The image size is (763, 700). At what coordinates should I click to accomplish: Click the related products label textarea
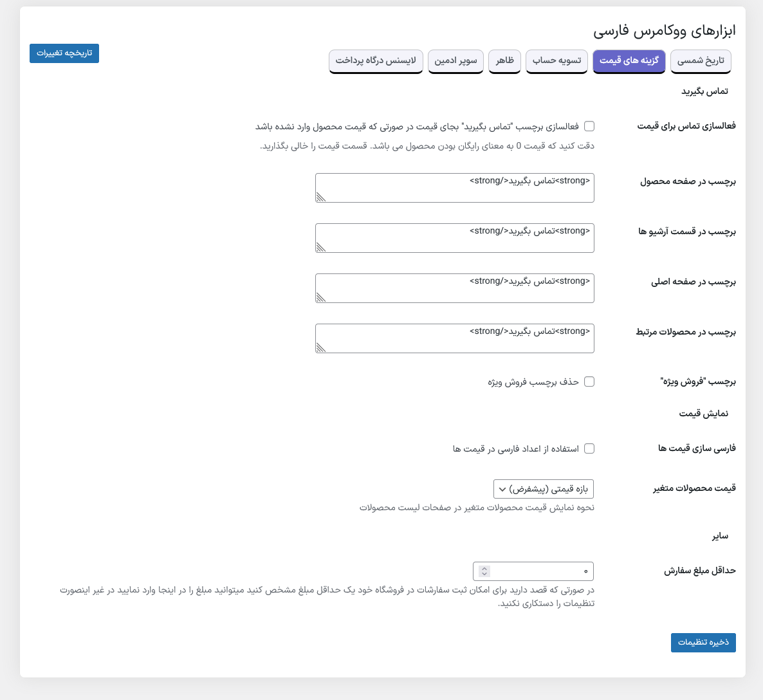point(455,338)
